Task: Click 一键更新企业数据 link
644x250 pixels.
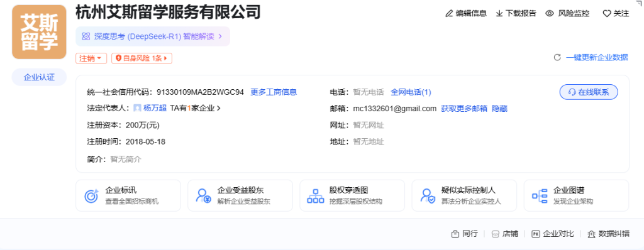Action: click(x=597, y=57)
